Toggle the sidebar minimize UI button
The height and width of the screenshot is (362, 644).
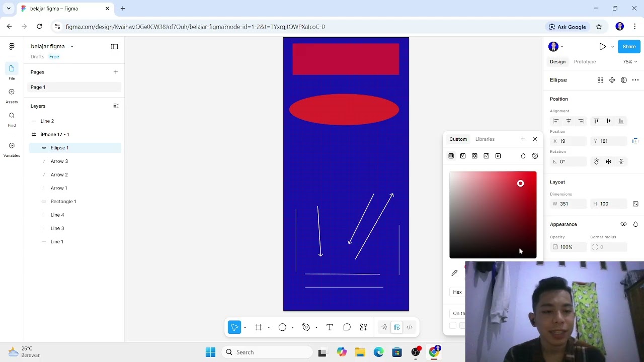[114, 46]
